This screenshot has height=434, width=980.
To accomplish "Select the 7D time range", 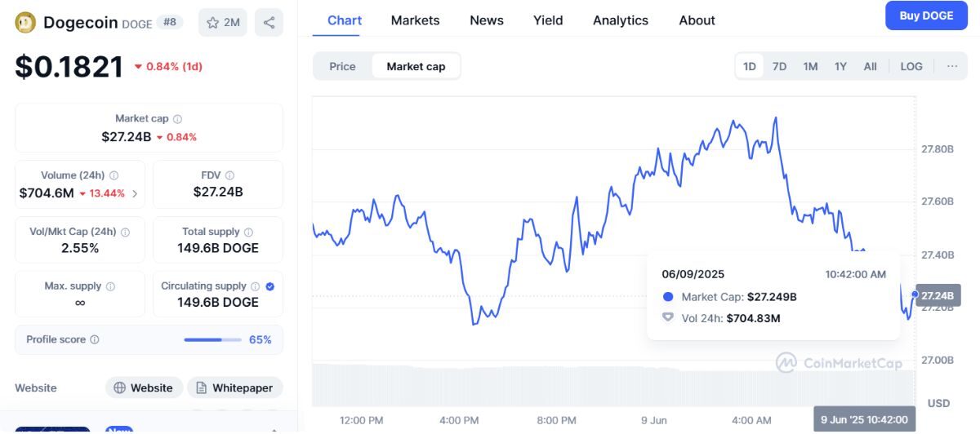I will coord(779,66).
